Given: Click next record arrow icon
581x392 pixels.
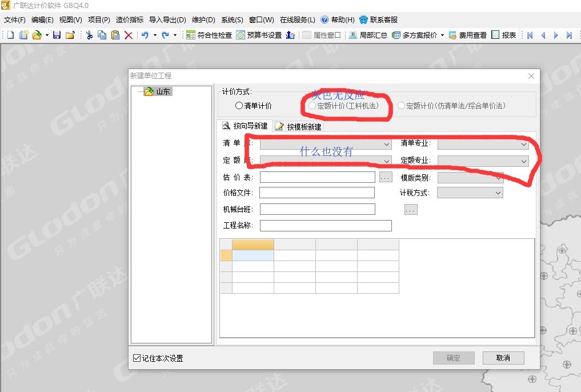Looking at the screenshot, I should [556, 35].
